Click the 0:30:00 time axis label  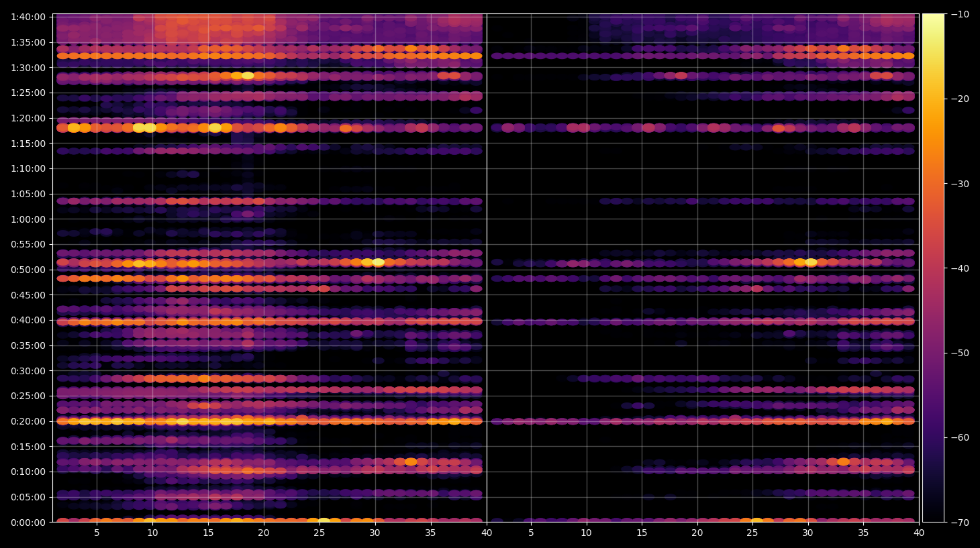28,371
